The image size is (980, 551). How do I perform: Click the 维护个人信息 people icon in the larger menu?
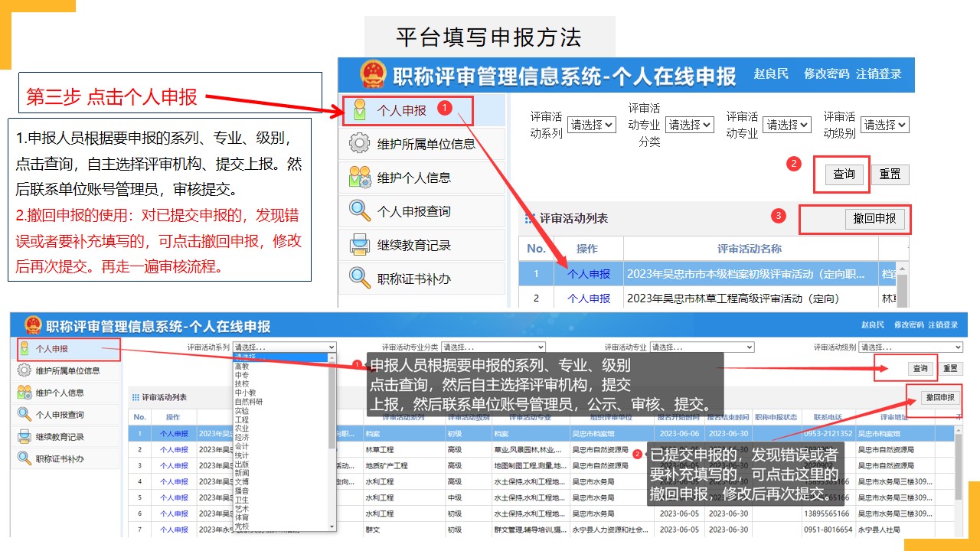tap(359, 178)
